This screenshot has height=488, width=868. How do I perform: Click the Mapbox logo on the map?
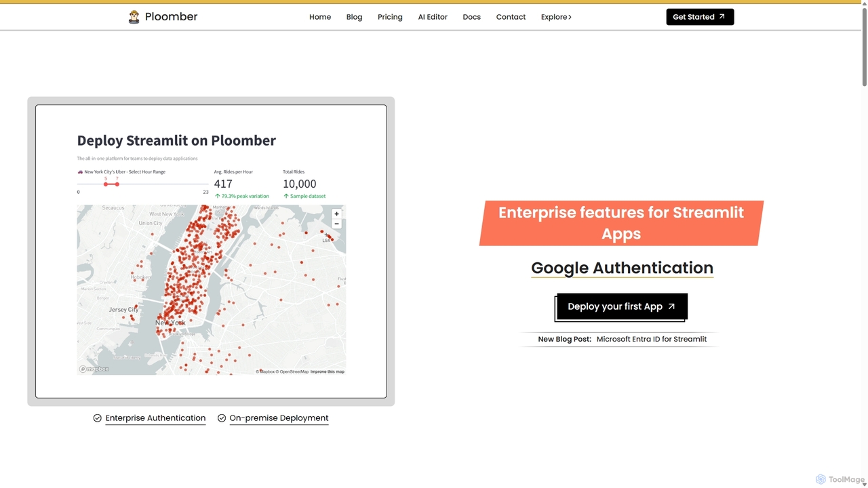coord(94,369)
